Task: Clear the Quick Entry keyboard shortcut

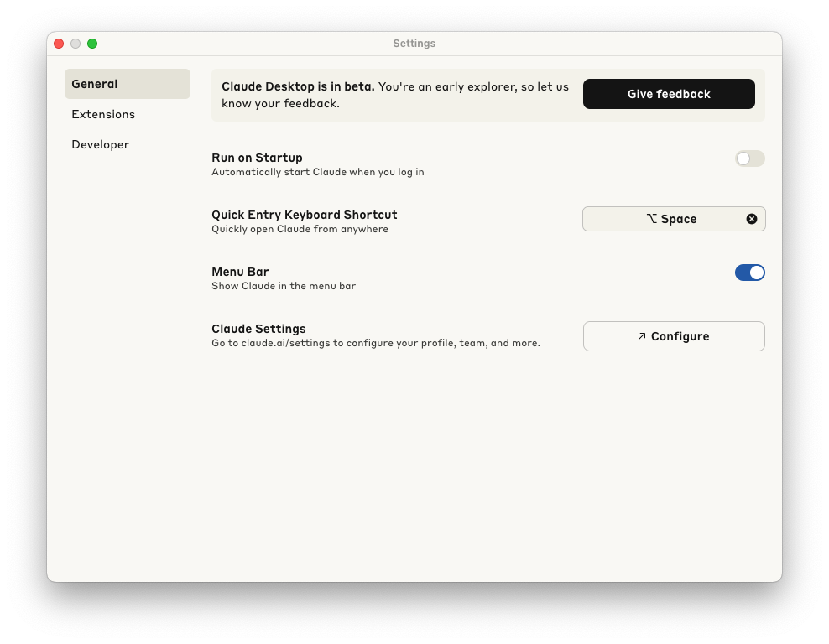Action: [x=751, y=218]
